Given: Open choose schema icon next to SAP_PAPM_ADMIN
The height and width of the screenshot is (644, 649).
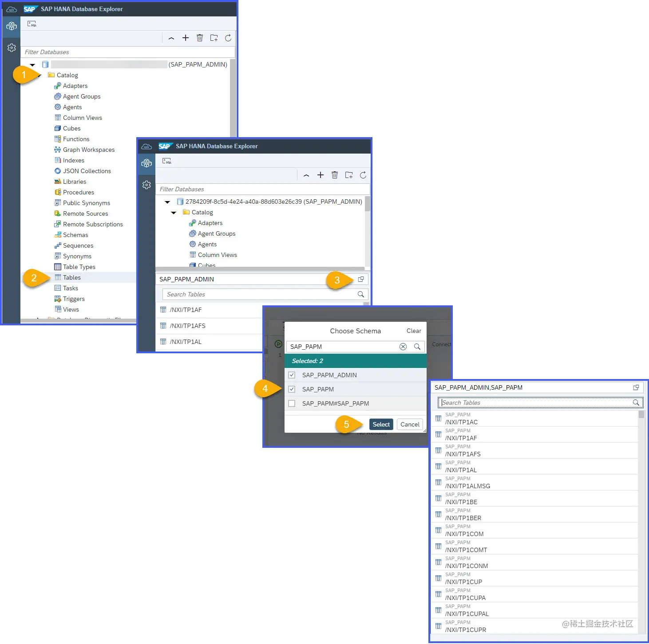Looking at the screenshot, I should (361, 279).
